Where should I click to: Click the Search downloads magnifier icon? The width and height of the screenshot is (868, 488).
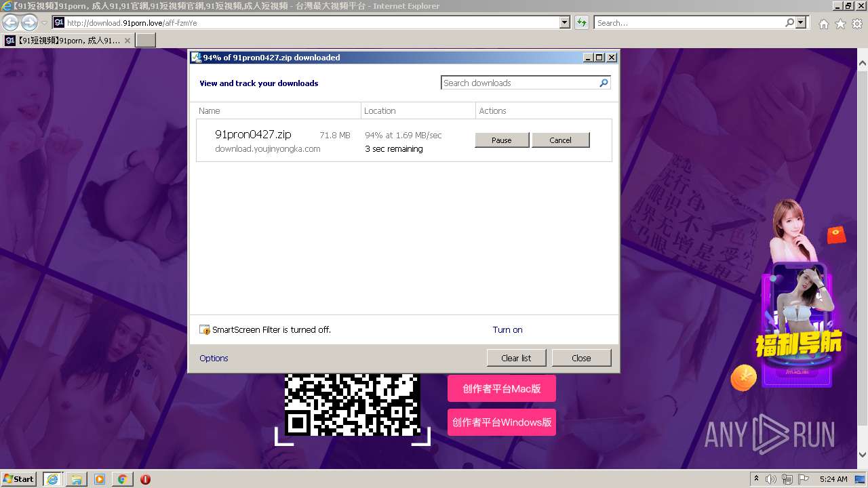[604, 83]
